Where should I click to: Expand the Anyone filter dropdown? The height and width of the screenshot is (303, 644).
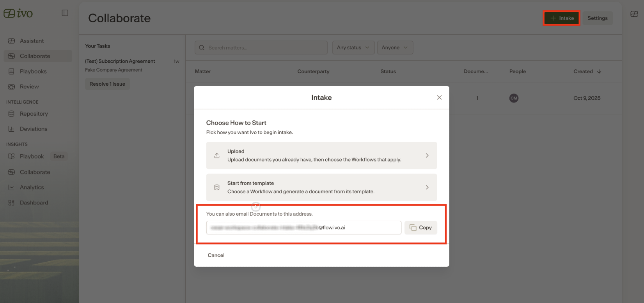coord(395,48)
